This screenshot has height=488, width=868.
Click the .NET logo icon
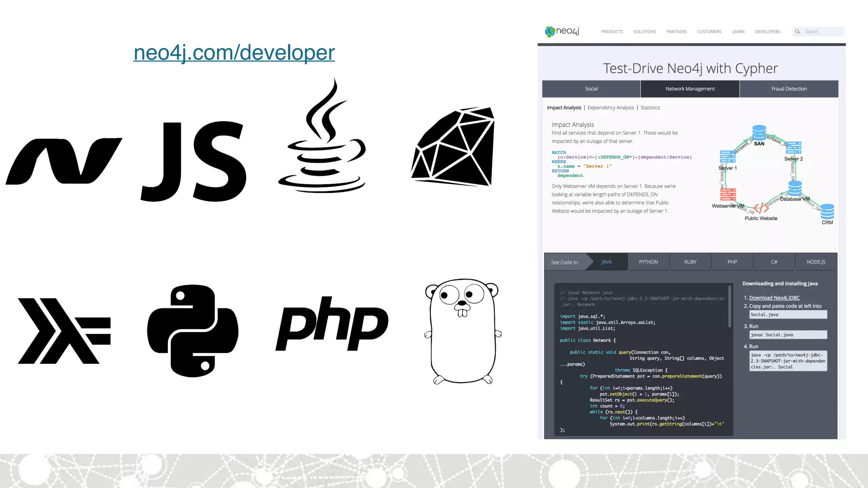coord(64,161)
